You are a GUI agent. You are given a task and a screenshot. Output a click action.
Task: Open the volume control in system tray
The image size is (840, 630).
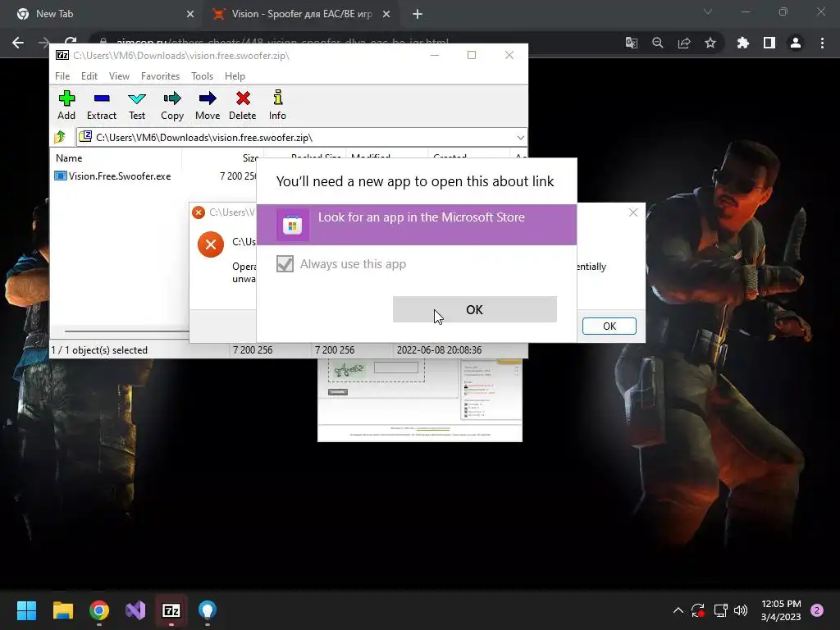coord(741,610)
